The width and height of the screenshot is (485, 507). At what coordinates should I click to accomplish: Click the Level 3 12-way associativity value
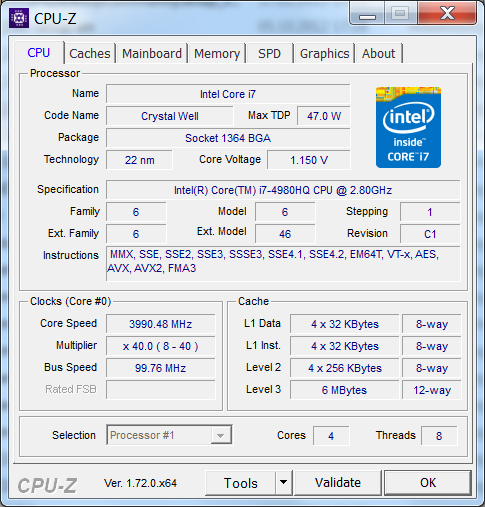(432, 390)
